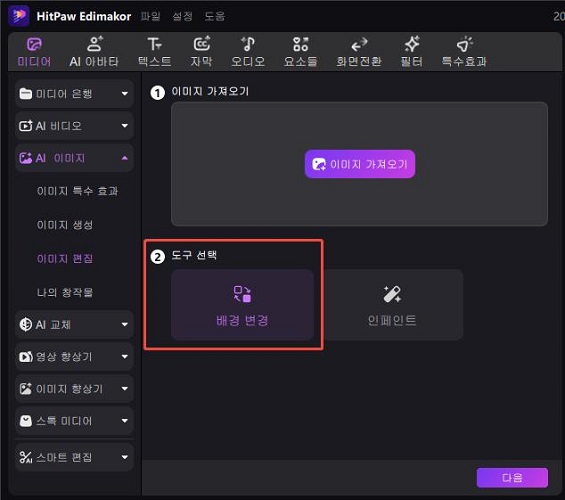This screenshot has width=565, height=500.
Task: Expand the AI 비디오 dropdown arrow
Action: 125,126
